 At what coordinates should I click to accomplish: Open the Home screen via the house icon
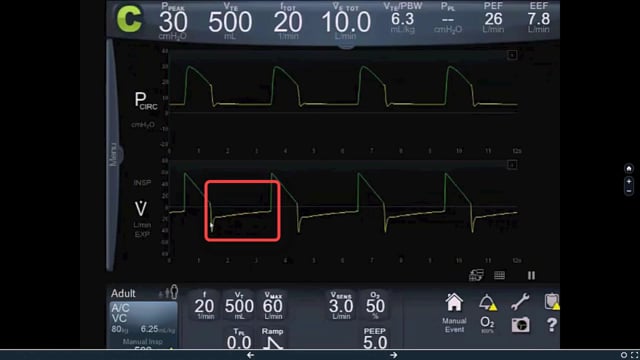pos(454,303)
